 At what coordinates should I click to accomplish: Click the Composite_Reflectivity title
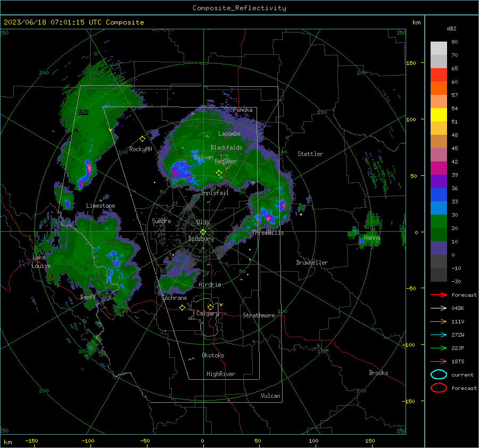click(240, 8)
